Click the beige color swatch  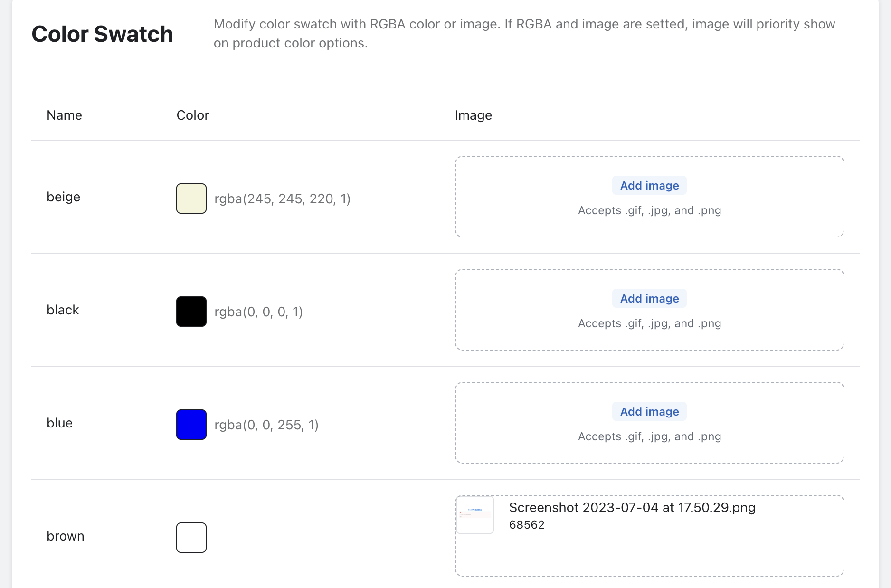[x=191, y=199]
